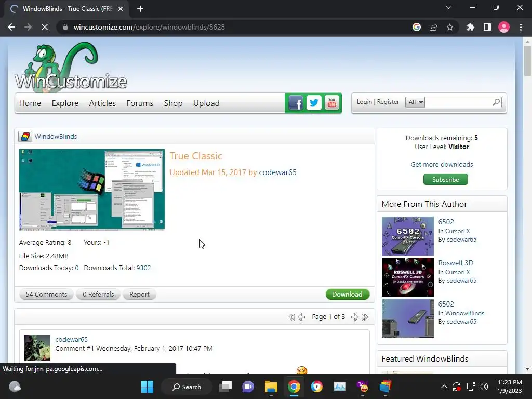This screenshot has height=399, width=532.
Task: Open the Shop menu item
Action: [x=174, y=103]
